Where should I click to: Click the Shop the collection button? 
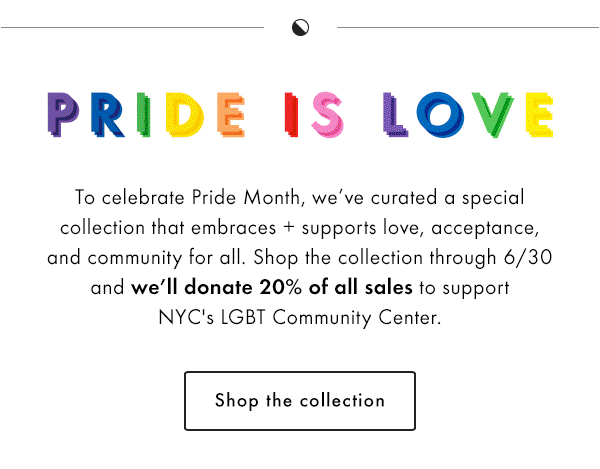coord(300,401)
